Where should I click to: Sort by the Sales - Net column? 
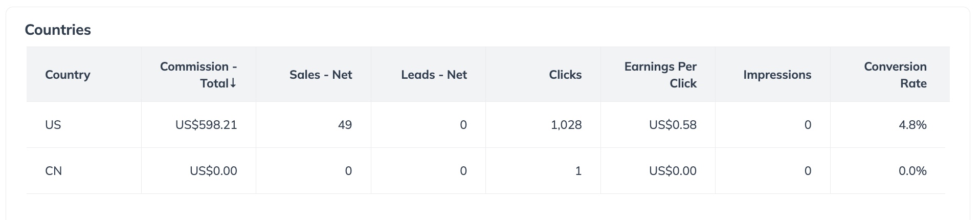[x=320, y=75]
